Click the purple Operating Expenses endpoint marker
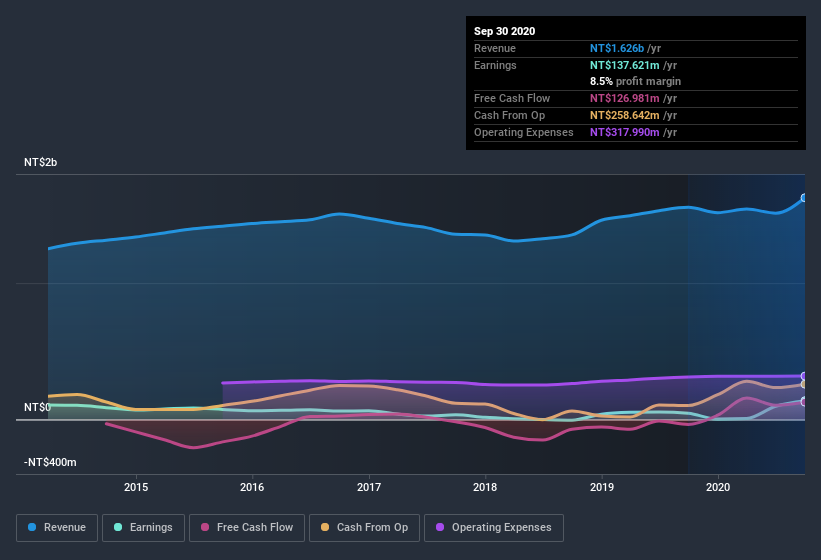 (x=804, y=376)
